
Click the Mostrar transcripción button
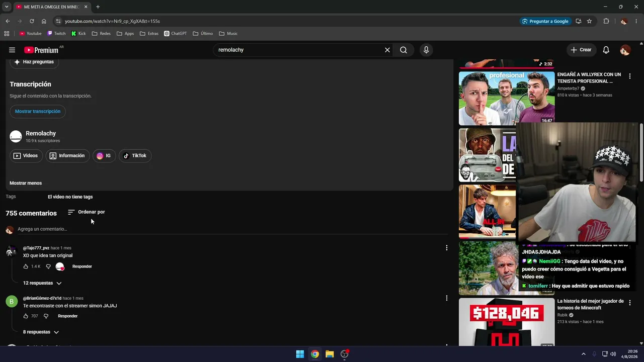(38, 112)
